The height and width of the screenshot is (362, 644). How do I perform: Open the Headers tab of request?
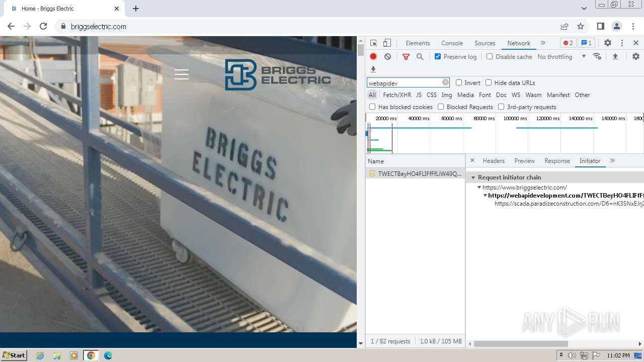493,161
